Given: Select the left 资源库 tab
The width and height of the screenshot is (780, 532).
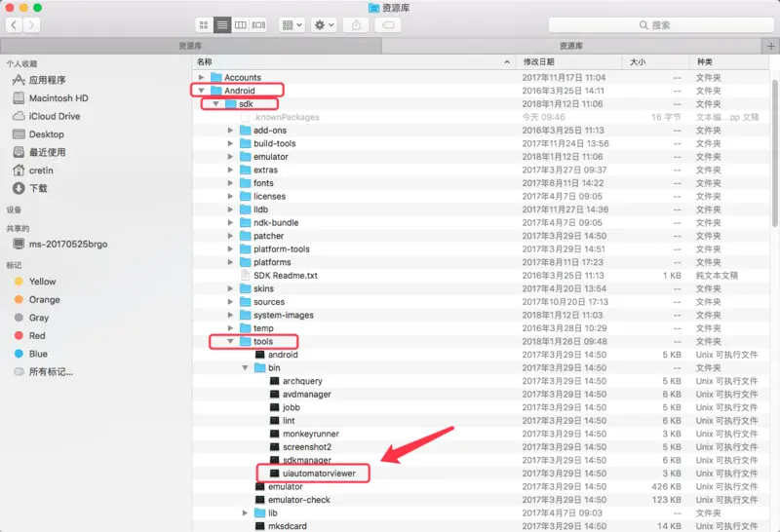Looking at the screenshot, I should tap(190, 46).
